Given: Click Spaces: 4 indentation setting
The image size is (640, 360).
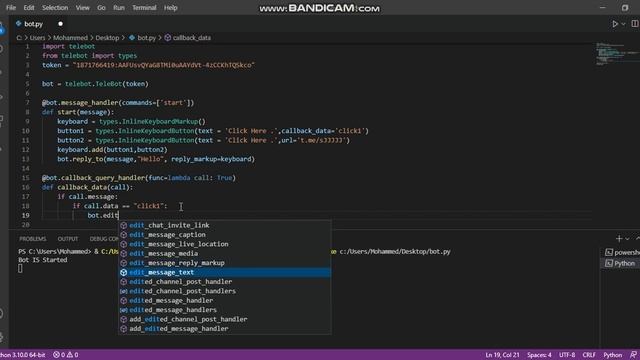Looking at the screenshot, I should tap(539, 355).
